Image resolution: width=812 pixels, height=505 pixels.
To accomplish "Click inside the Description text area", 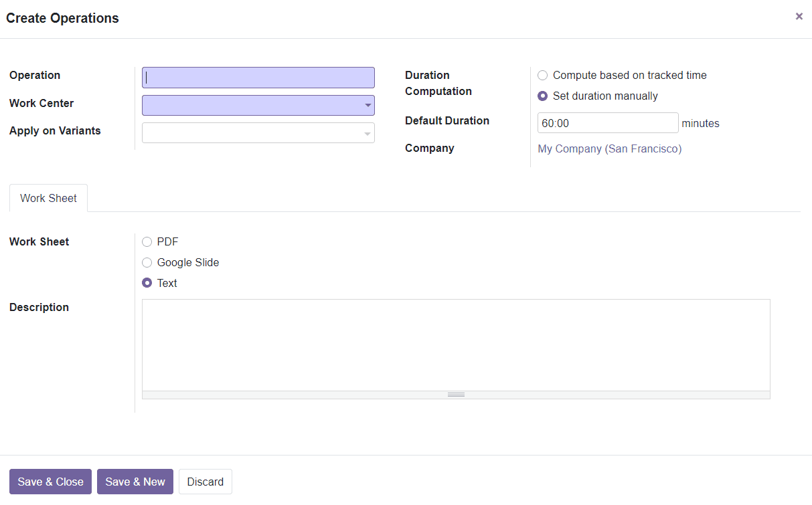I will [x=456, y=344].
